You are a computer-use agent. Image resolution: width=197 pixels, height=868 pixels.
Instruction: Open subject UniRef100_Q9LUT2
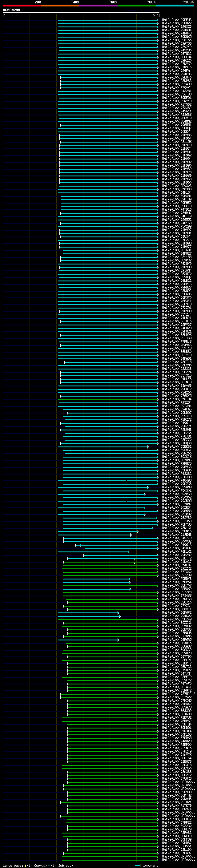pyautogui.click(x=177, y=389)
